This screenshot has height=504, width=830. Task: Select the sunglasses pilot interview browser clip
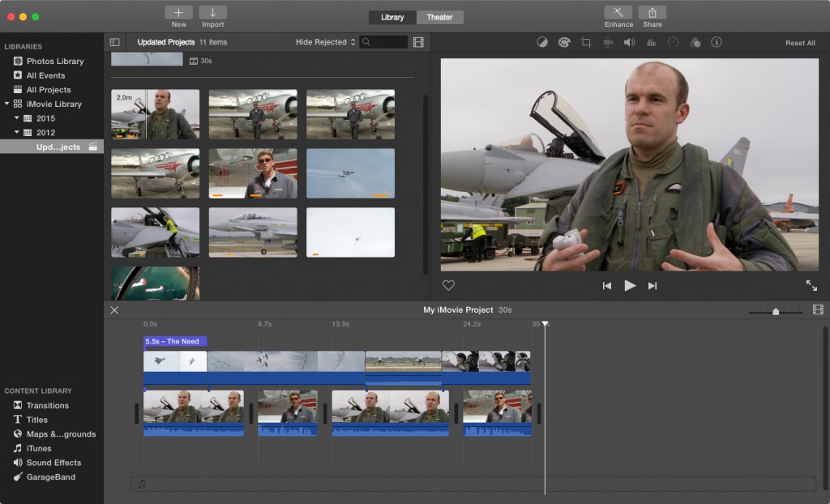pos(253,173)
